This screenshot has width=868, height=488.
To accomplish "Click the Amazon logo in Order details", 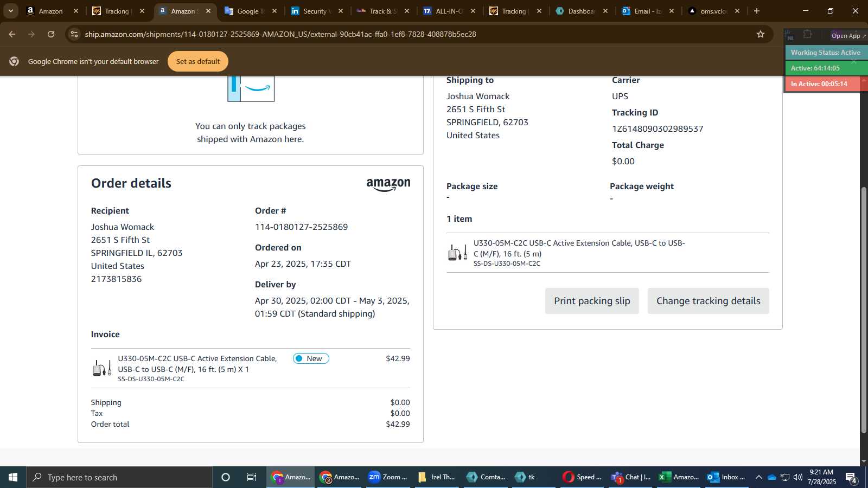I will point(388,185).
